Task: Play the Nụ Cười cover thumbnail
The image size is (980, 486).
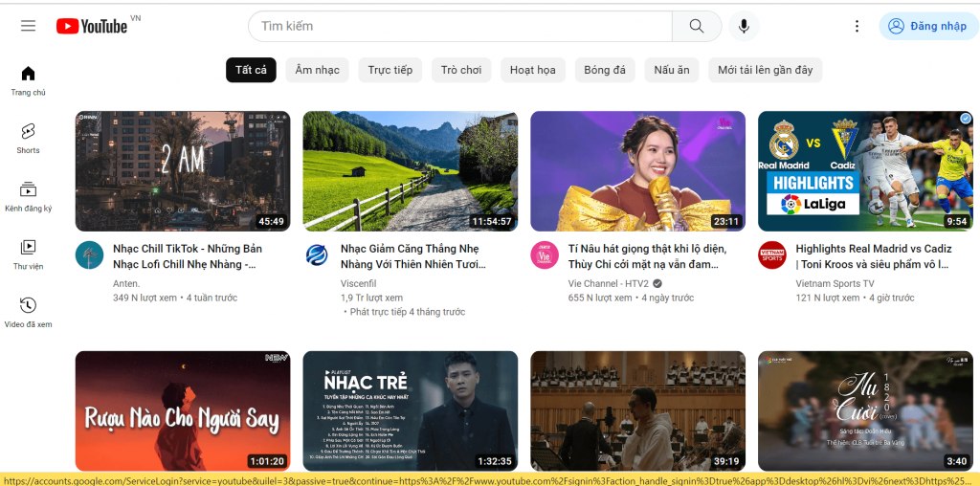Action: 865,411
